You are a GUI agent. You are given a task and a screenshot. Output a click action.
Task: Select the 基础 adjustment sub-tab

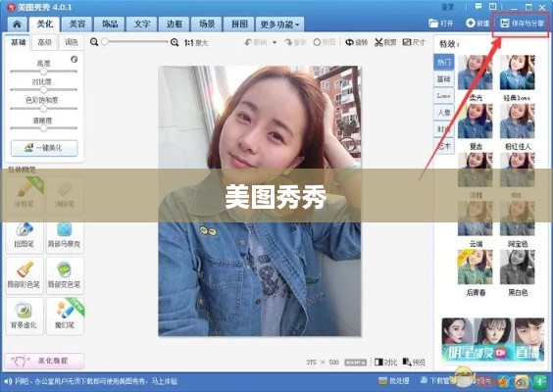(19, 42)
